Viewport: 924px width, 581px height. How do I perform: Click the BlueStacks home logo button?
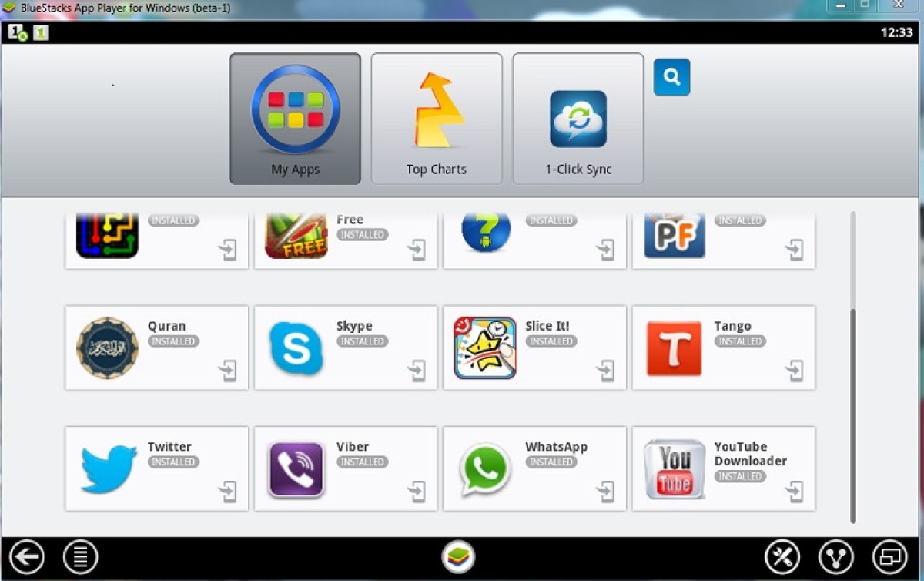click(x=458, y=557)
